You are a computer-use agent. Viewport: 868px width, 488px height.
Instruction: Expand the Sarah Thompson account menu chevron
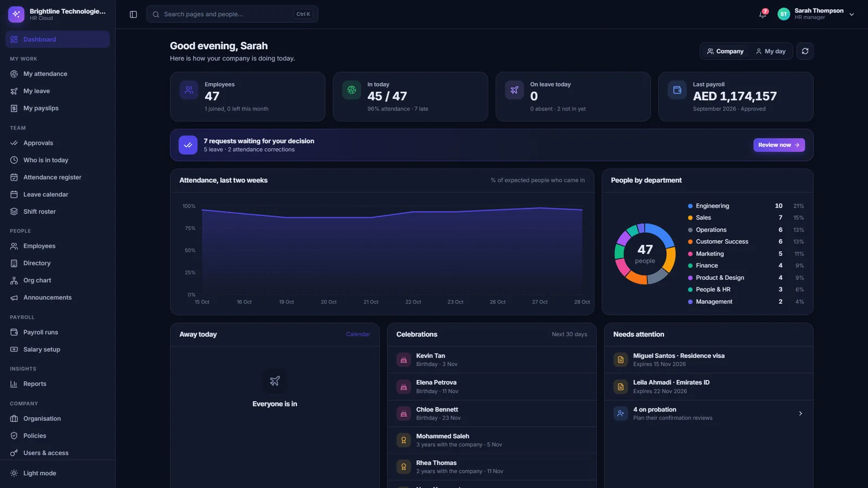852,15
